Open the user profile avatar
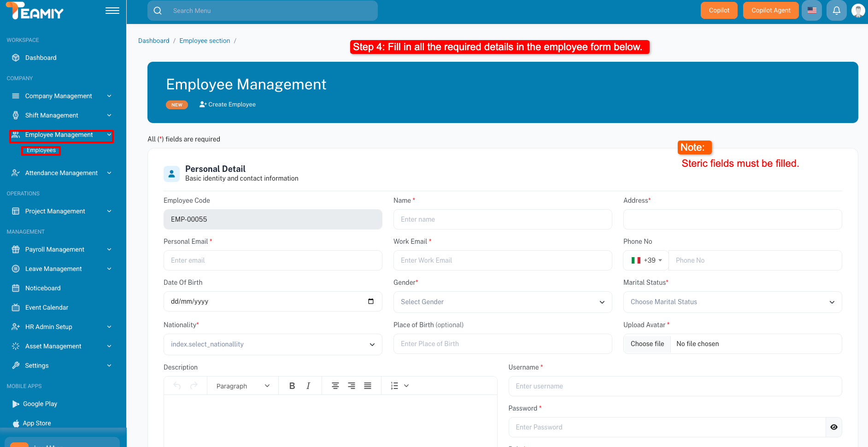 coord(857,11)
